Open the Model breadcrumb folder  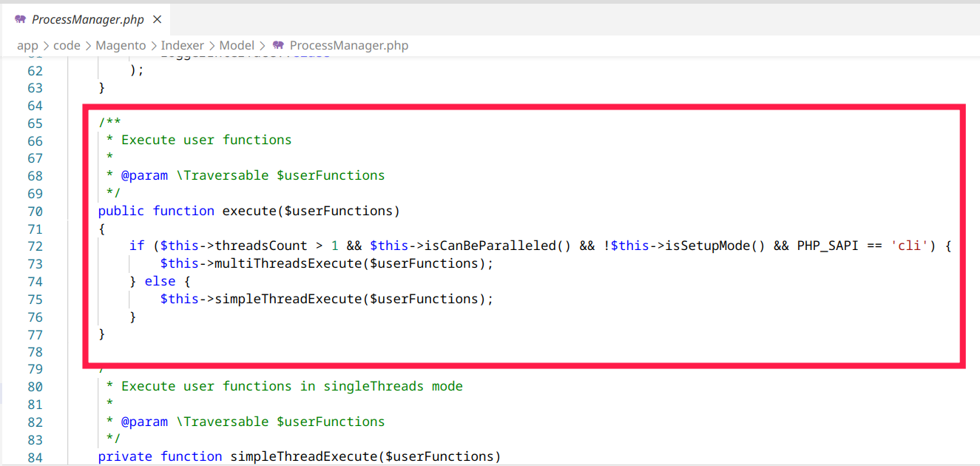coord(237,46)
